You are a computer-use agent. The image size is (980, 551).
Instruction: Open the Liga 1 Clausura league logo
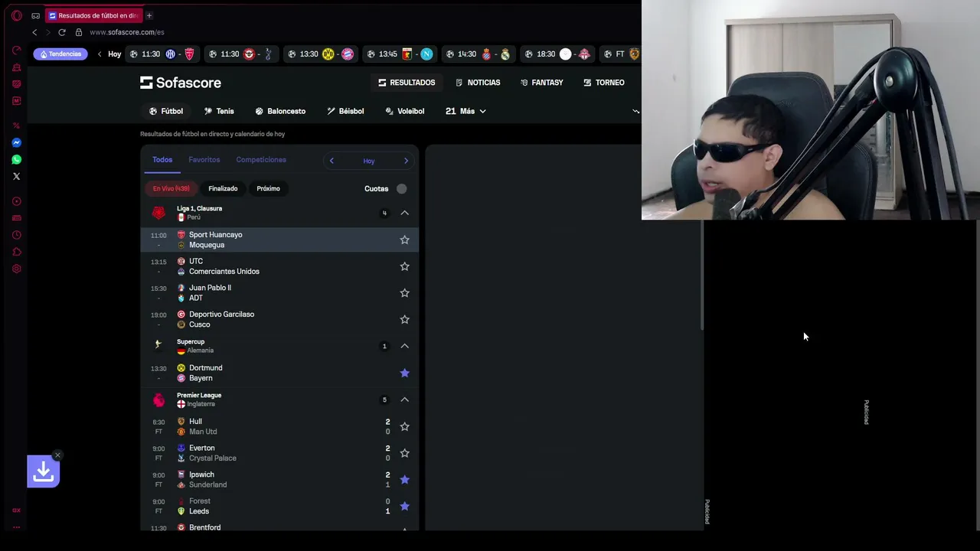click(158, 213)
